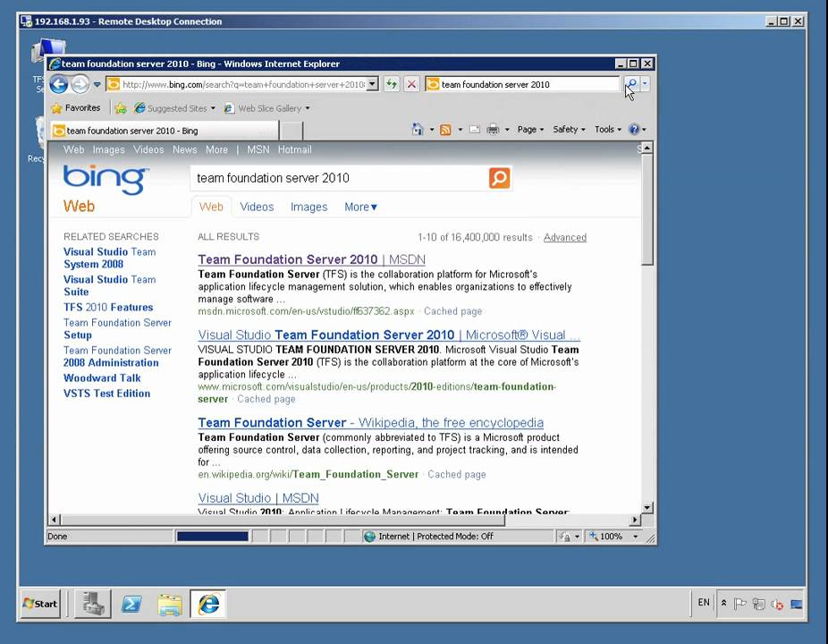This screenshot has width=828, height=644.
Task: Open Advanced search link
Action: point(565,237)
